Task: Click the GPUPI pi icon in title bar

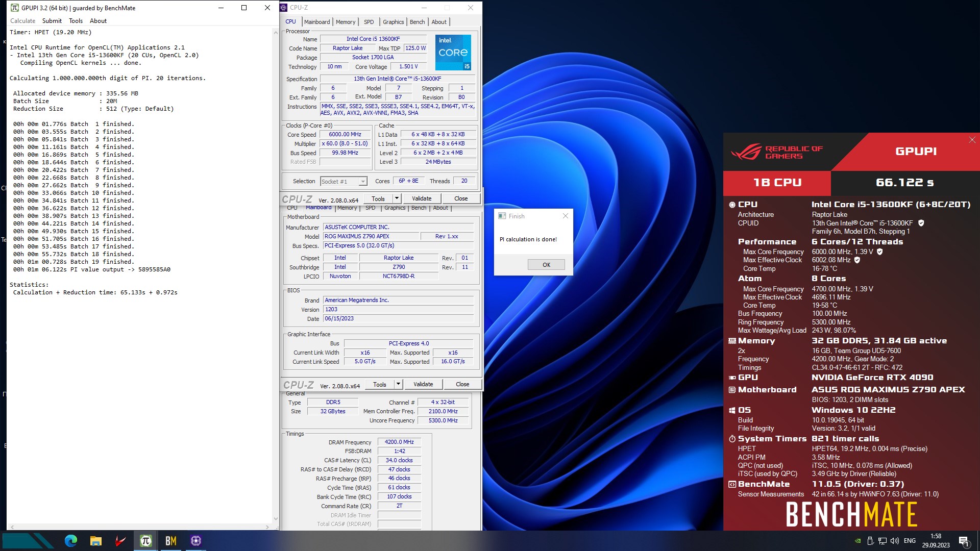Action: pos(14,8)
